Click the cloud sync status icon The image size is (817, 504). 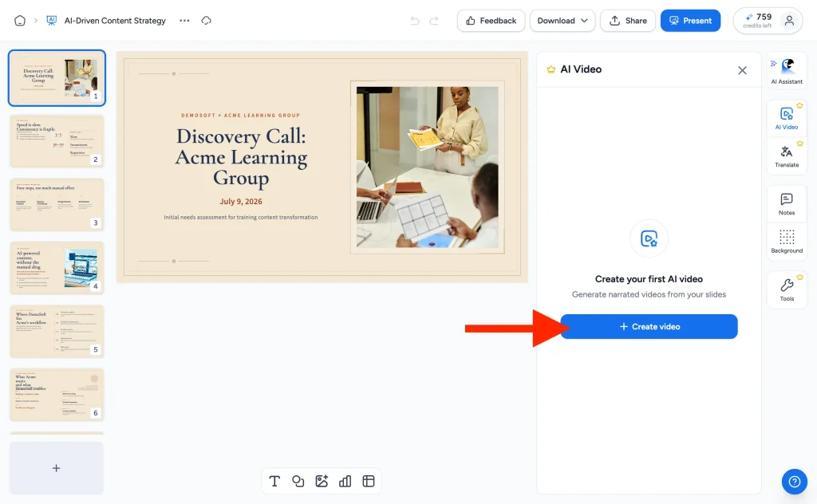[x=207, y=21]
